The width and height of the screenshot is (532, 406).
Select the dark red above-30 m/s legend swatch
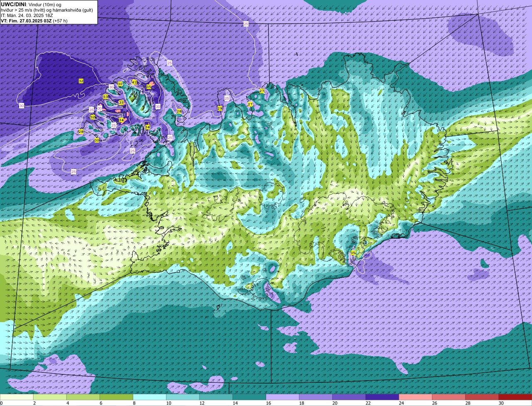click(x=515, y=397)
